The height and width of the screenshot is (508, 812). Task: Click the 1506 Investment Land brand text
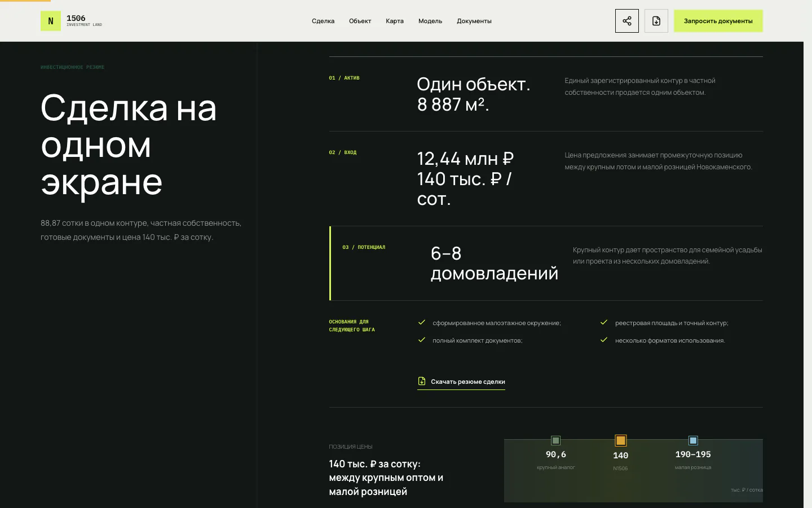coord(84,21)
